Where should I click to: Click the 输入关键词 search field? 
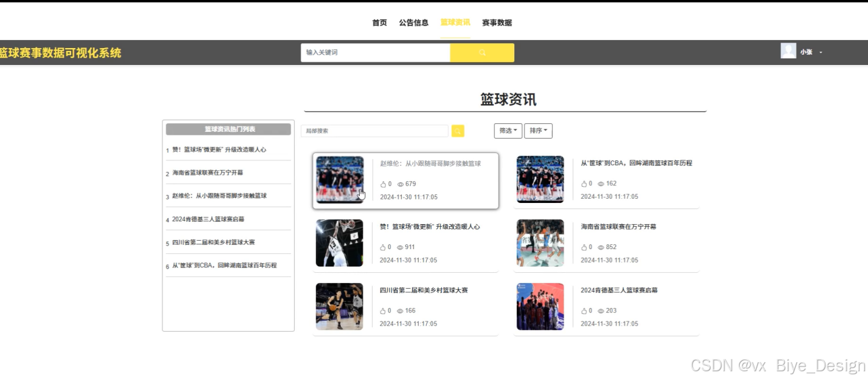pyautogui.click(x=376, y=53)
